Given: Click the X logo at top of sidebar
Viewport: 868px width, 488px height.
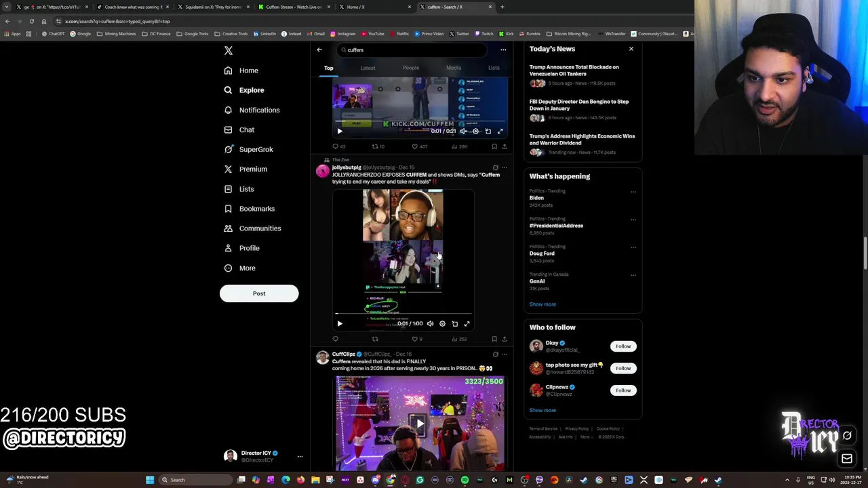Looking at the screenshot, I should pyautogui.click(x=229, y=51).
